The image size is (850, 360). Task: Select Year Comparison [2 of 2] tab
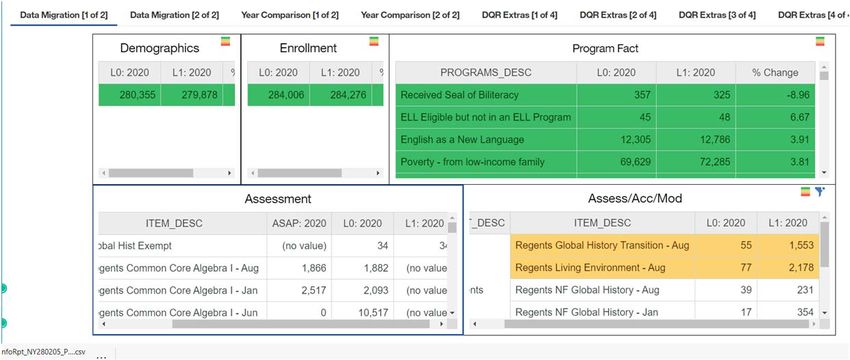tap(410, 15)
